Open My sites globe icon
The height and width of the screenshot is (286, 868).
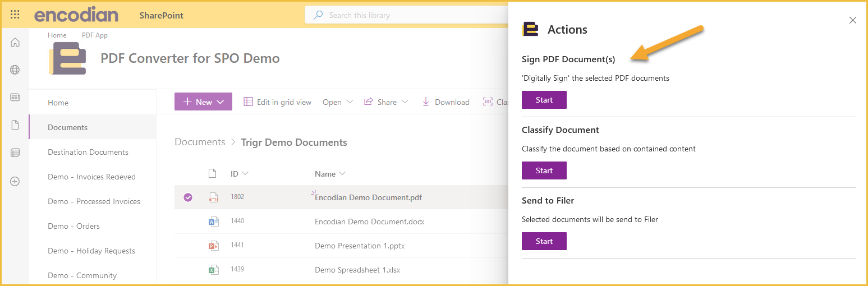click(x=15, y=70)
